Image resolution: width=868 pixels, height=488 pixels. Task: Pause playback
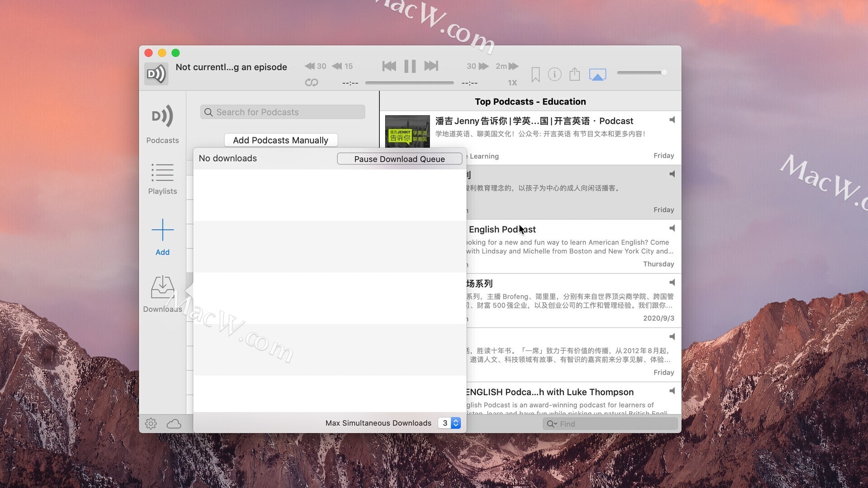[410, 66]
